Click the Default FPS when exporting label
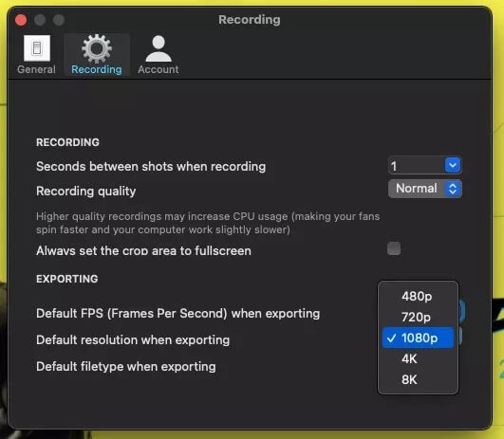This screenshot has height=439, width=504. (x=178, y=314)
